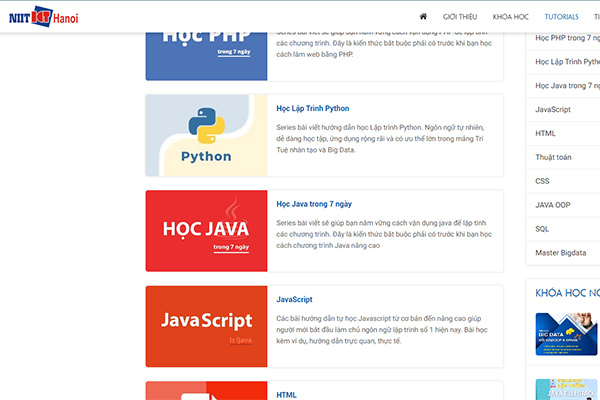Screen dimensions: 600x400
Task: Click the KHÓA HỌC sidebar section heading
Action: 567,293
